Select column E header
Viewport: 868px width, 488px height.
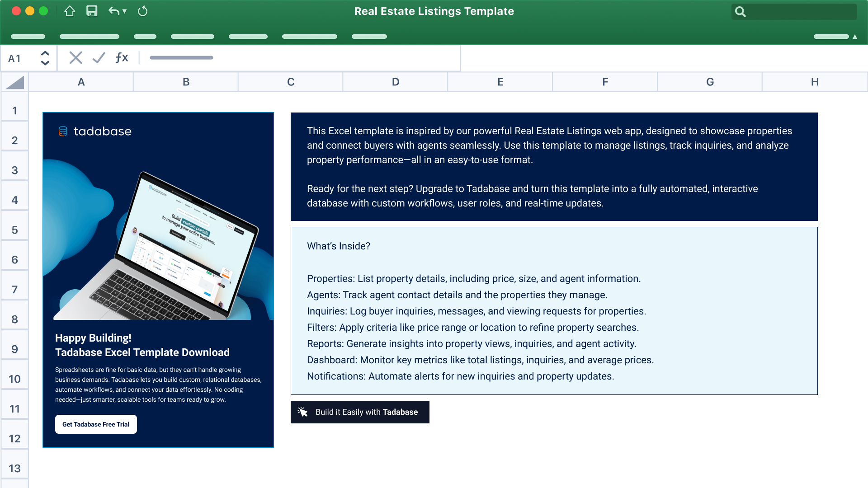point(500,82)
